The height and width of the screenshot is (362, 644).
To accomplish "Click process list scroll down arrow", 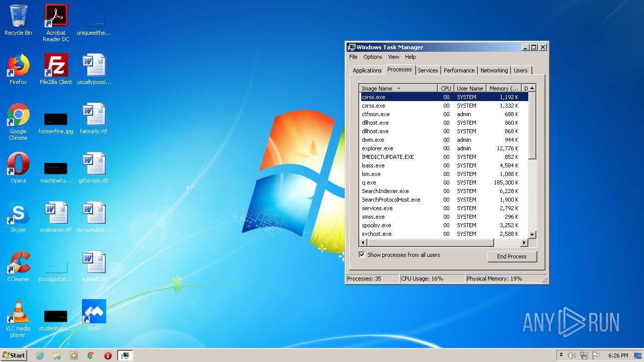I will pyautogui.click(x=532, y=235).
